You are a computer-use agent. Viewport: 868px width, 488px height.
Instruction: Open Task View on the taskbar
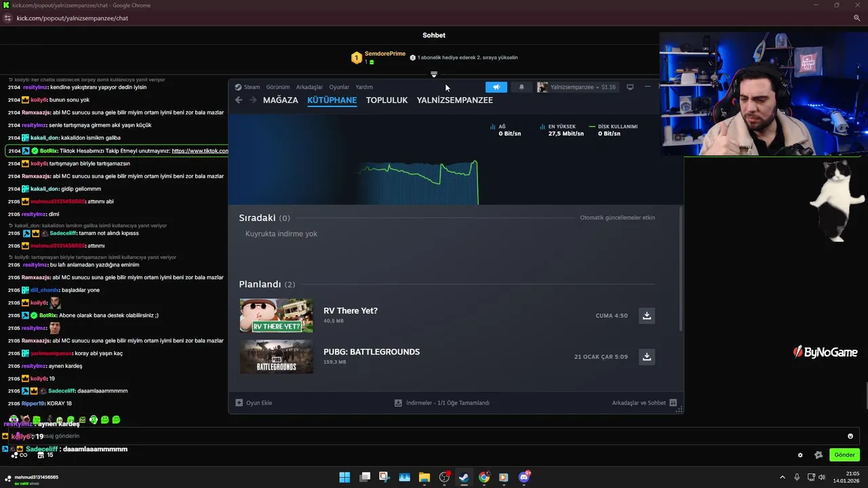365,477
